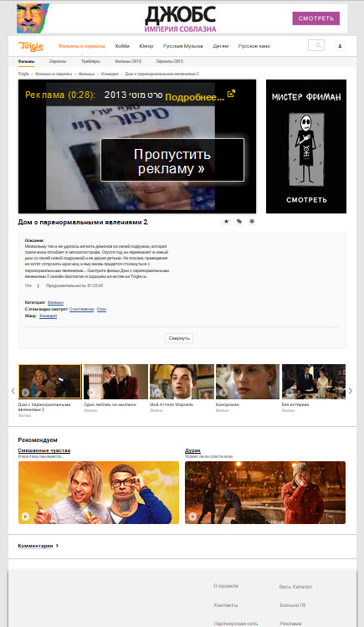Image resolution: width=364 pixels, height=627 pixels.
Task: Open ad link via external arrow icon
Action: pos(231,94)
